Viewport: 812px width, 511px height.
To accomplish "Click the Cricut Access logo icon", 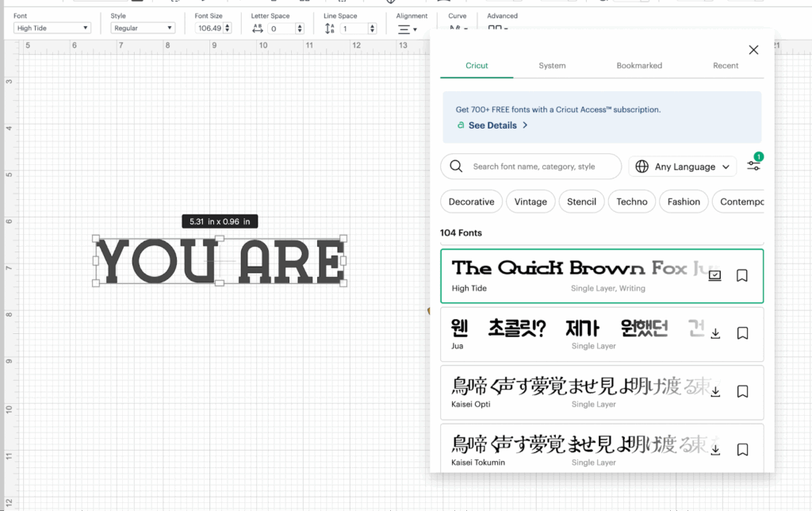I will point(461,125).
